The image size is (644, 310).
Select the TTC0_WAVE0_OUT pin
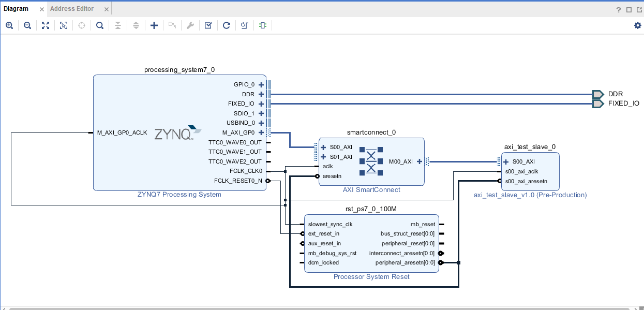click(x=235, y=142)
